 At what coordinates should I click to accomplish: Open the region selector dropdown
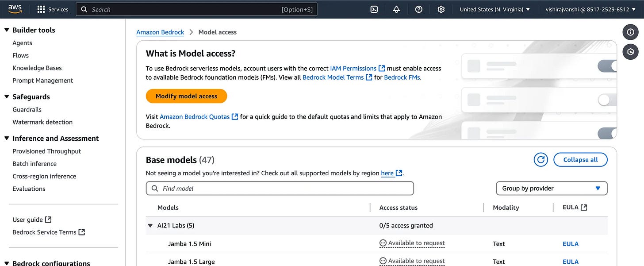click(x=494, y=9)
